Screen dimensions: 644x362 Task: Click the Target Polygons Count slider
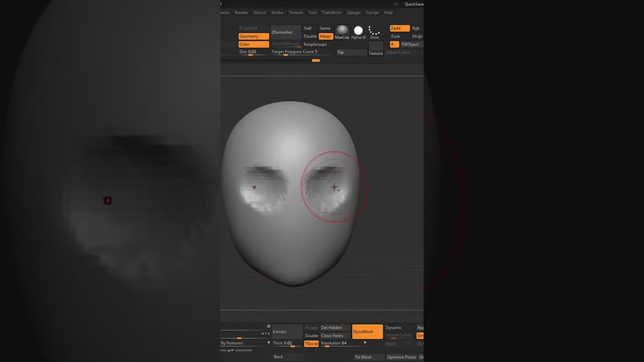click(294, 52)
